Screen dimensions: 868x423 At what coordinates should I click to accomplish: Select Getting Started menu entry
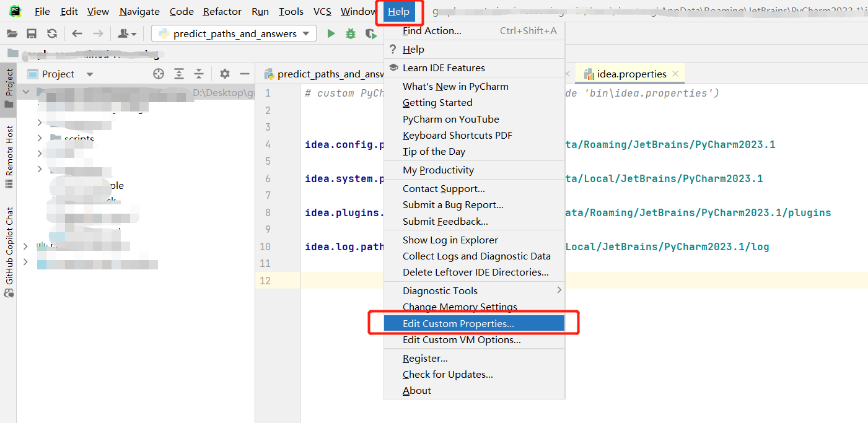pyautogui.click(x=474, y=102)
